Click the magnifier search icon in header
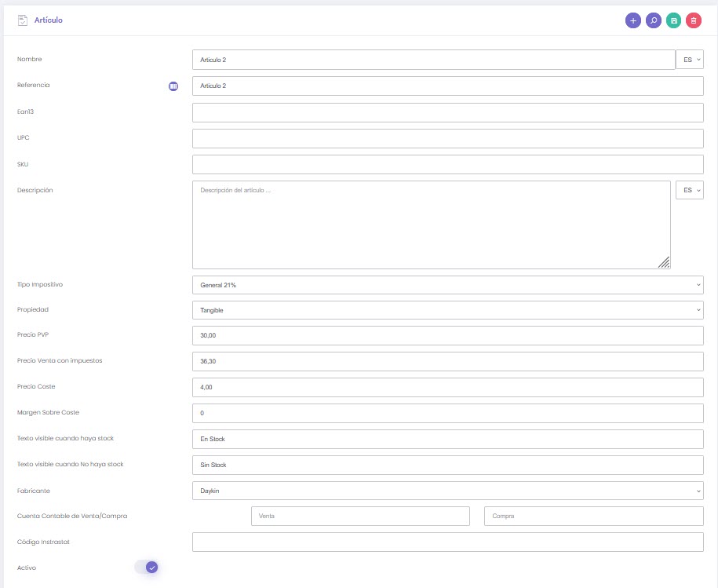718x588 pixels. 653,21
